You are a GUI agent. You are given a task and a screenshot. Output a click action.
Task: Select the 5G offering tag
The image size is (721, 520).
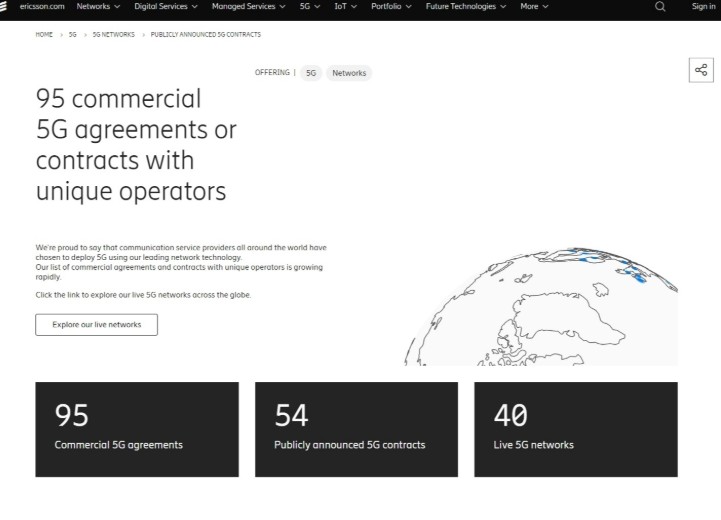pos(311,73)
